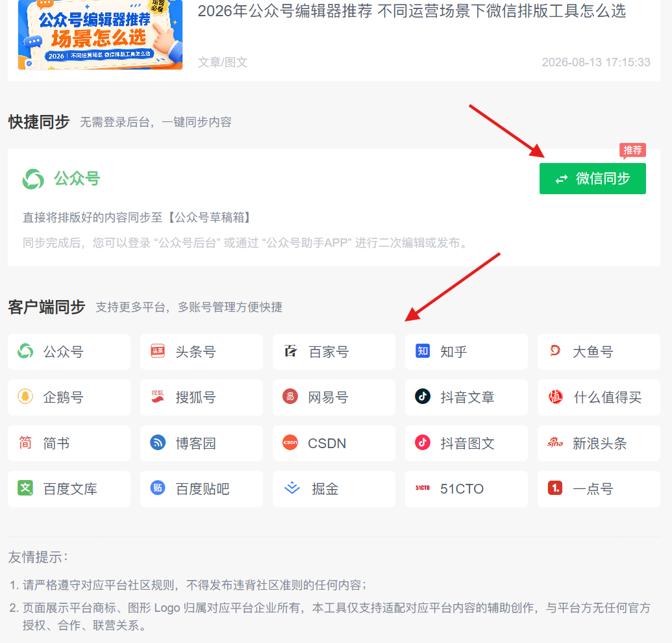Select the 网易号 platform icon
672x643 pixels.
pos(290,396)
